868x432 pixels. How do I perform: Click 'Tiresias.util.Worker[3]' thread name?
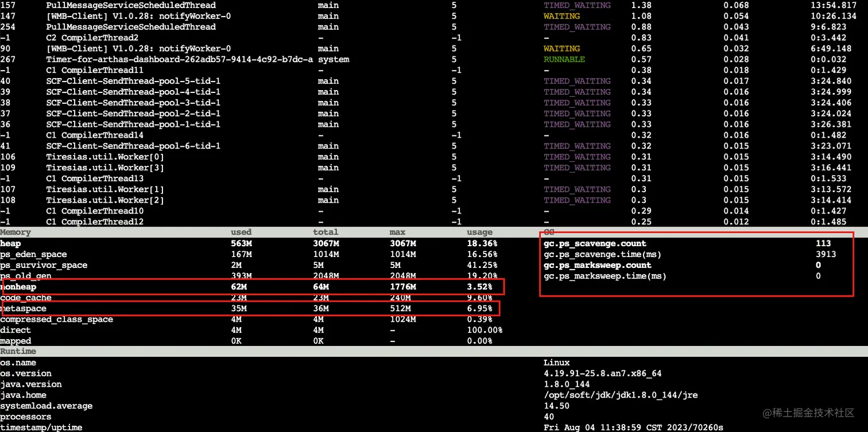(x=105, y=168)
